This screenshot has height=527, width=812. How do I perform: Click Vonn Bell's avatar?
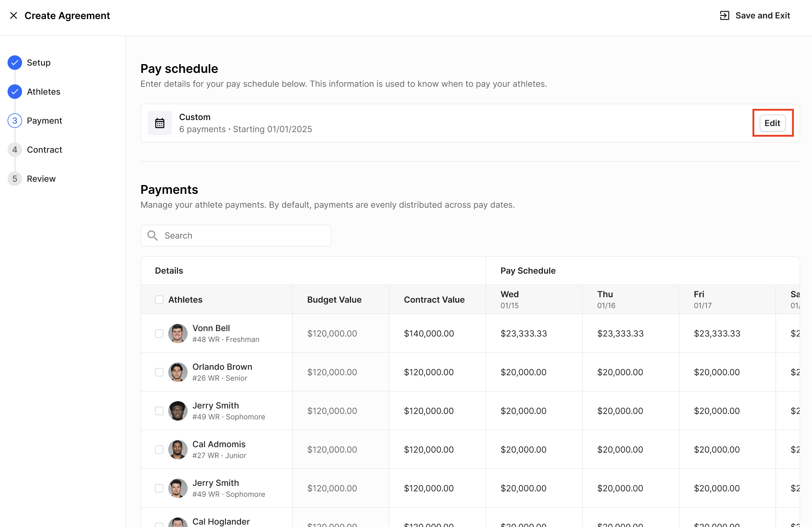tap(178, 333)
